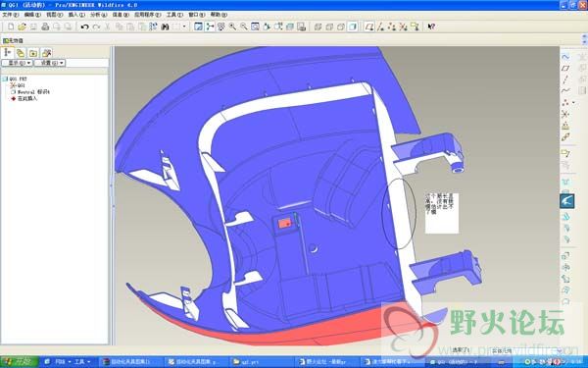
Task: Select the datum plane tool on right toolbar
Action: coord(565,68)
